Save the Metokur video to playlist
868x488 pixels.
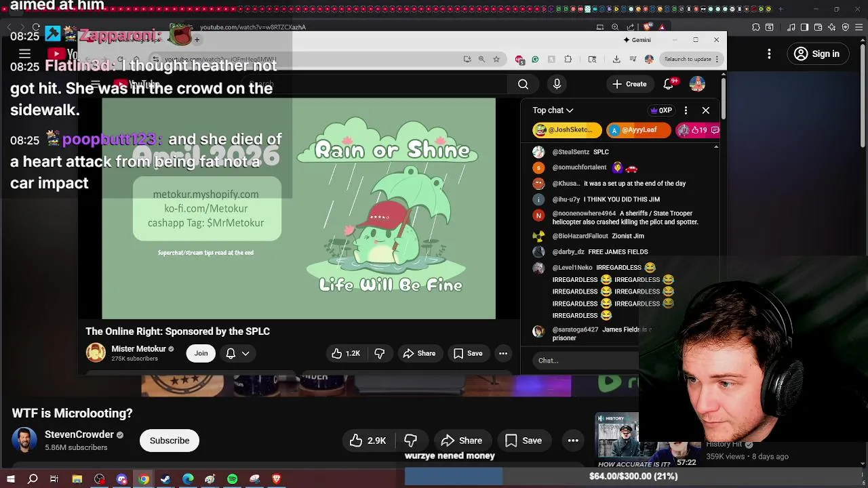[468, 353]
